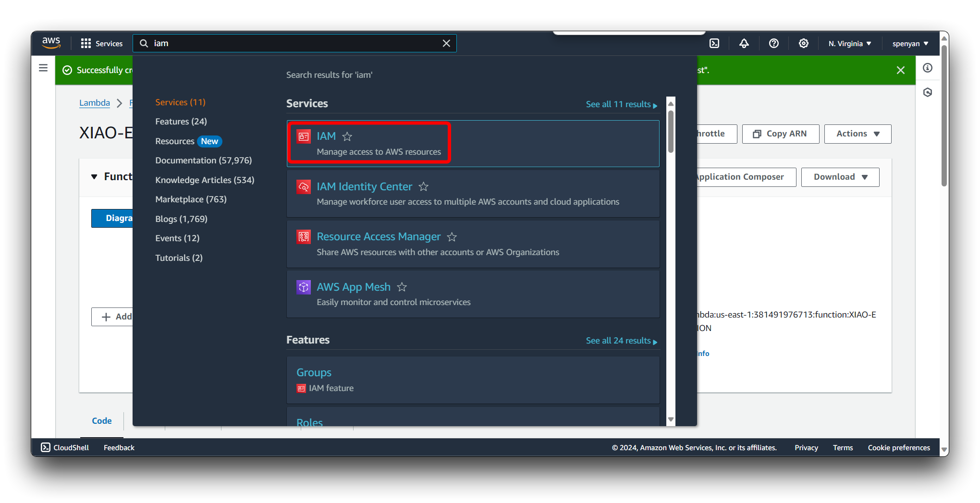Viewport: 980px width, 503px height.
Task: Open the help question mark menu
Action: [774, 43]
